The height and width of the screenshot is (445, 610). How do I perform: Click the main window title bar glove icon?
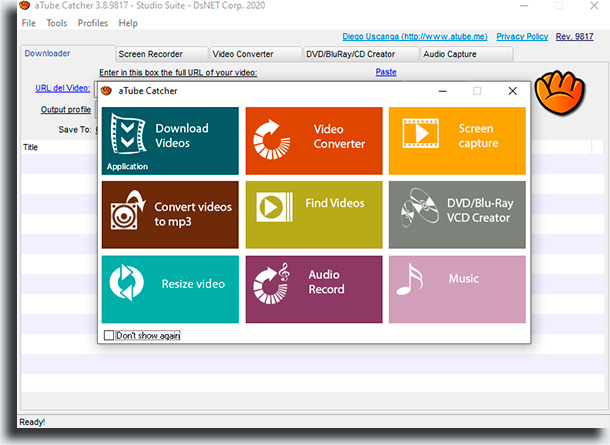25,5
